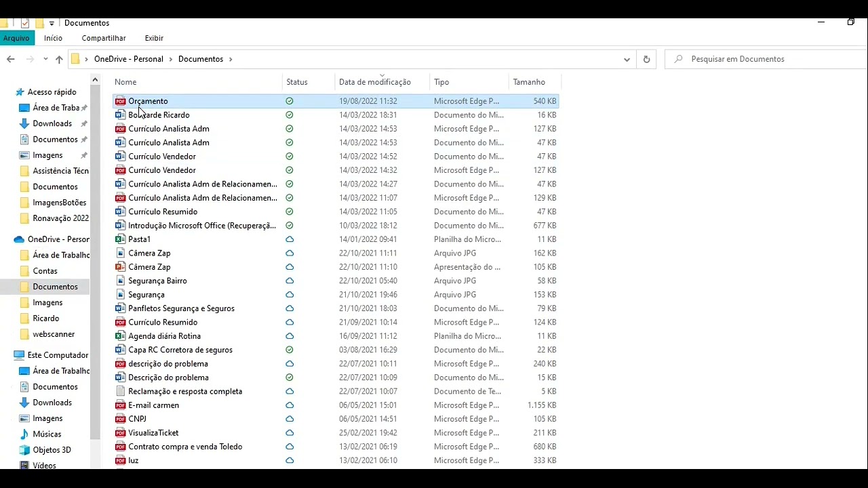This screenshot has width=868, height=488.
Task: Open the Customize Quick Access Toolbar arrow
Action: tap(52, 24)
